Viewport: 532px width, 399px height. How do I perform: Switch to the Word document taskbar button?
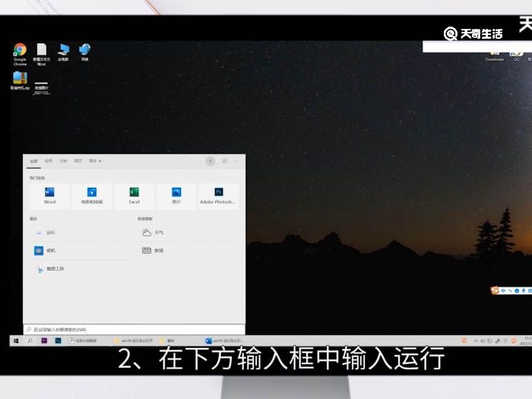224,340
